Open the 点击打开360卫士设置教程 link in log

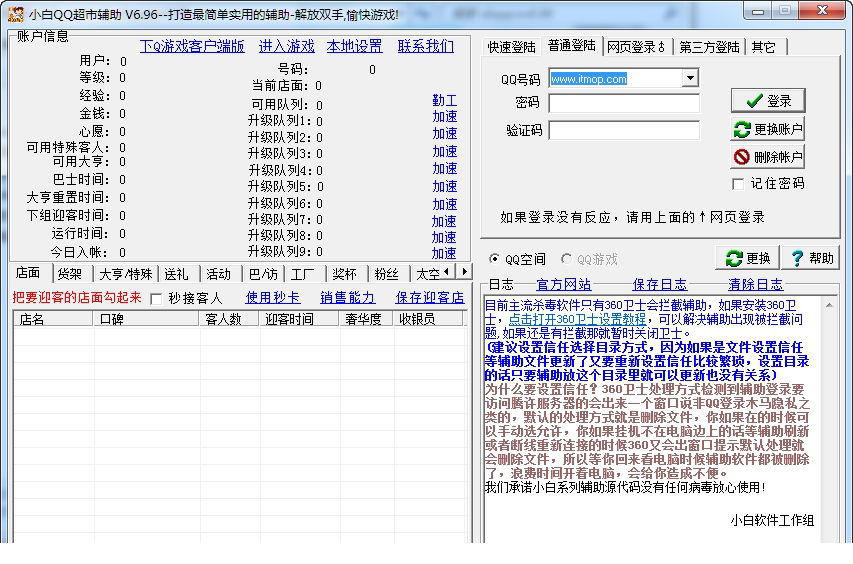point(577,319)
